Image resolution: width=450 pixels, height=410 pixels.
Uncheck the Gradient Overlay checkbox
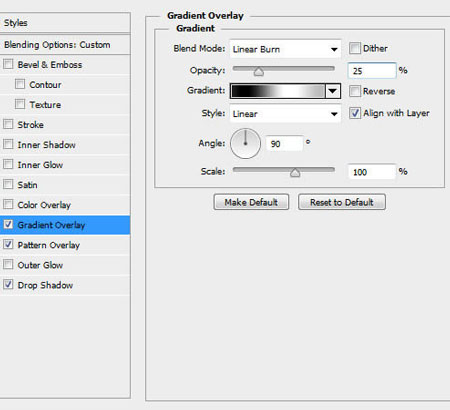[8, 224]
